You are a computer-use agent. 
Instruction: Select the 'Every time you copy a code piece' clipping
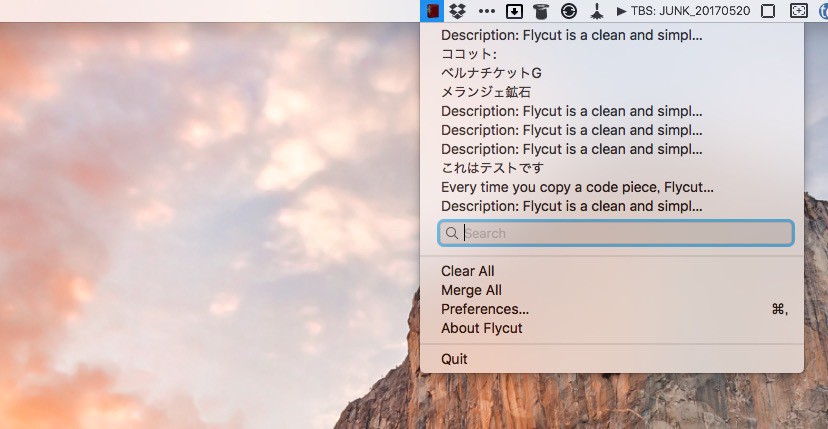[x=612, y=187]
